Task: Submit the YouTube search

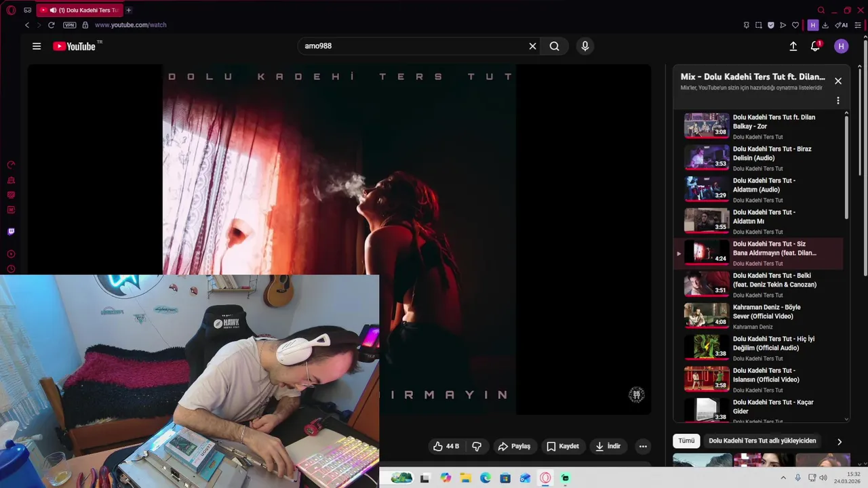Action: [x=555, y=46]
